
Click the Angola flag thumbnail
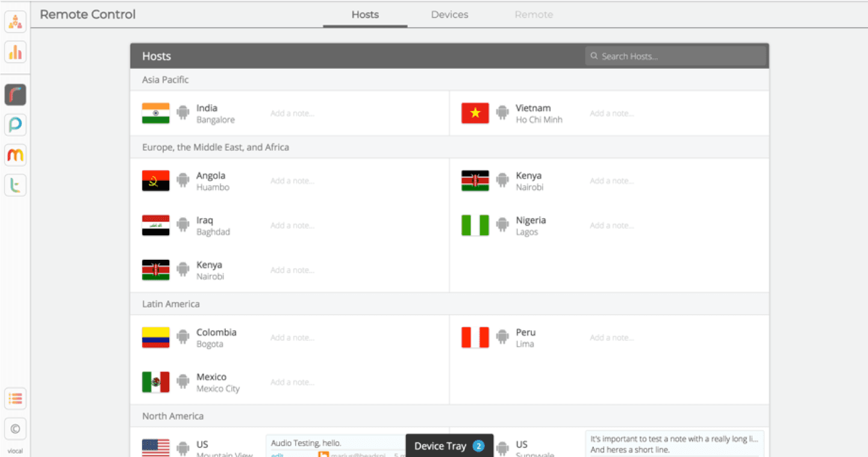[155, 180]
